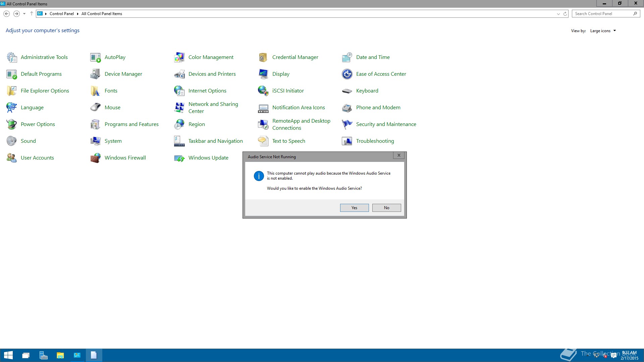Viewport: 644px width, 362px height.
Task: Open Devices and Printers icon
Action: [x=179, y=74]
